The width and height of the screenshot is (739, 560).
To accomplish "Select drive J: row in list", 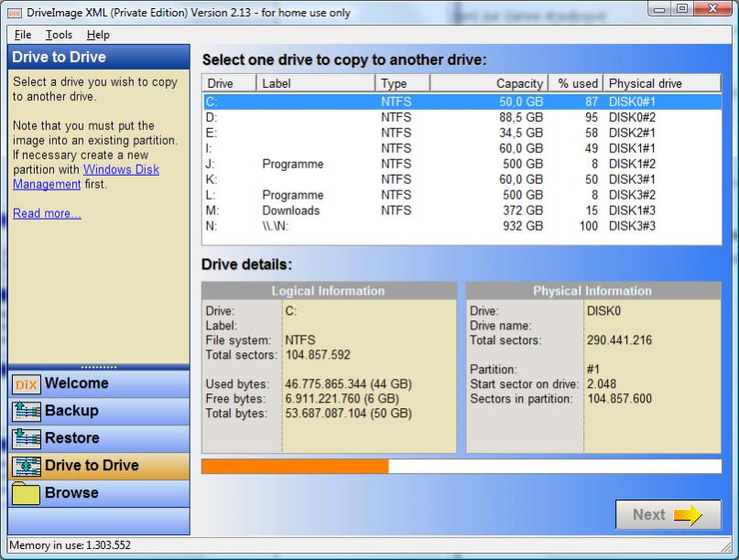I will (x=462, y=164).
